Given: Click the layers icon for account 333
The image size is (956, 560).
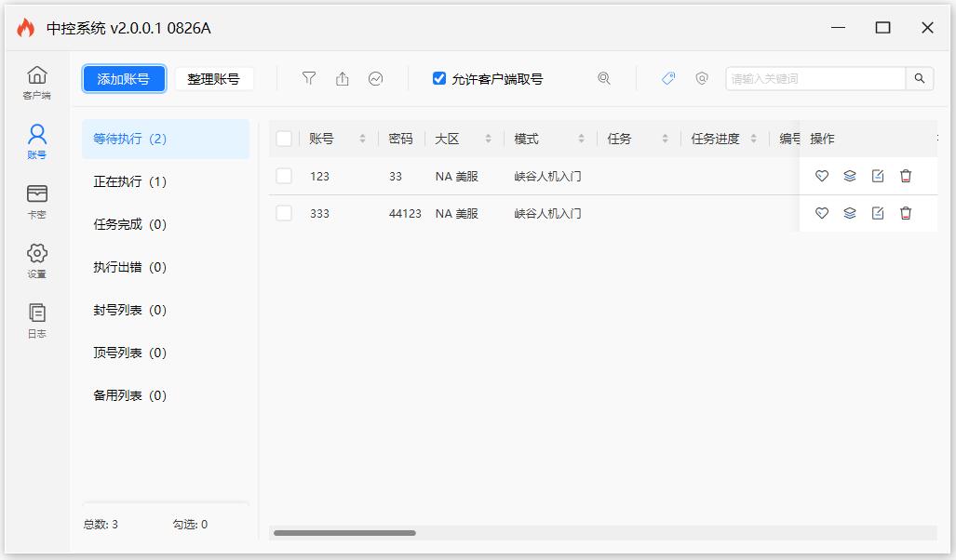Looking at the screenshot, I should pyautogui.click(x=850, y=213).
